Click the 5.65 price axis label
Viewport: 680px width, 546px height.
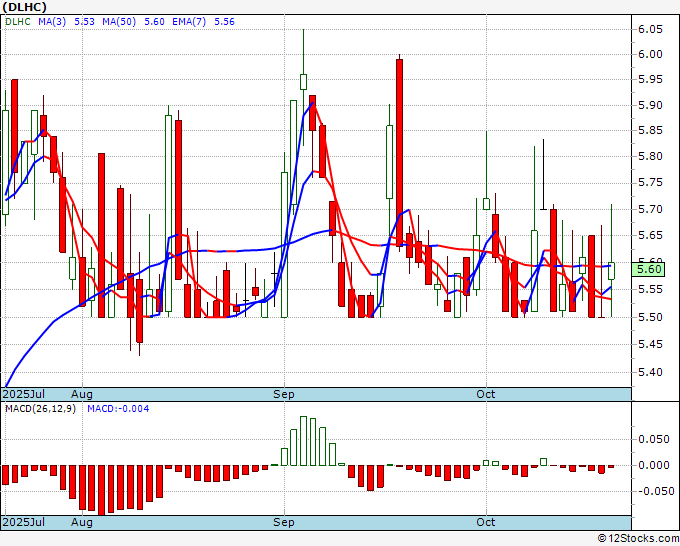650,235
